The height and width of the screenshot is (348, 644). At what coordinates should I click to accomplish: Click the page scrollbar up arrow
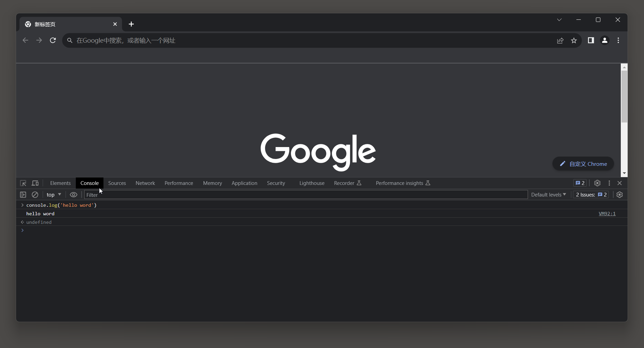click(624, 67)
